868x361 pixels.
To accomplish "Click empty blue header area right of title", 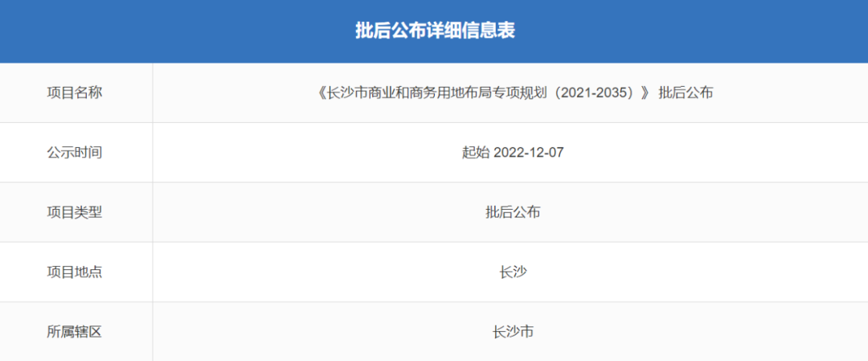I will coord(692,31).
